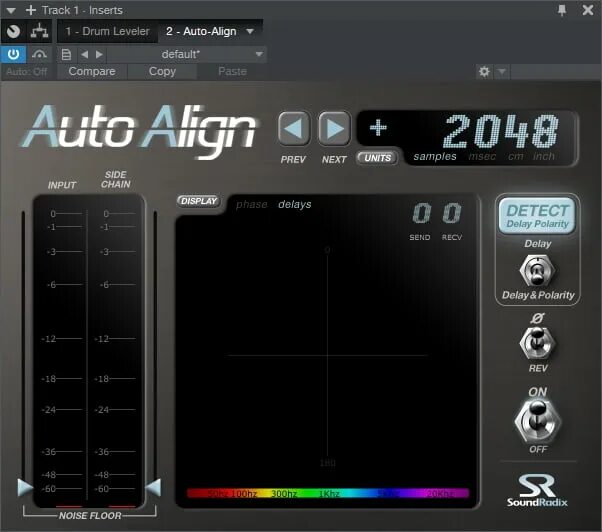
Task: Click the Paste button
Action: [x=232, y=72]
